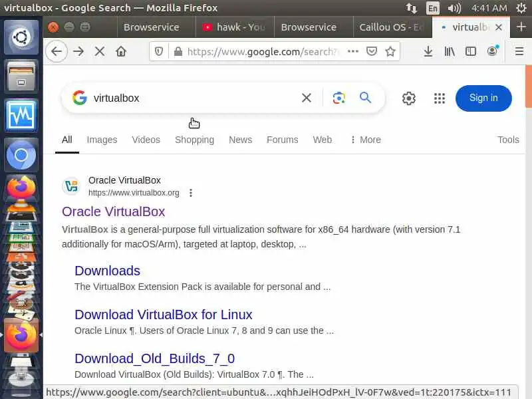This screenshot has height=399, width=532.
Task: Open the En keyboard layout indicator
Action: tap(433, 8)
